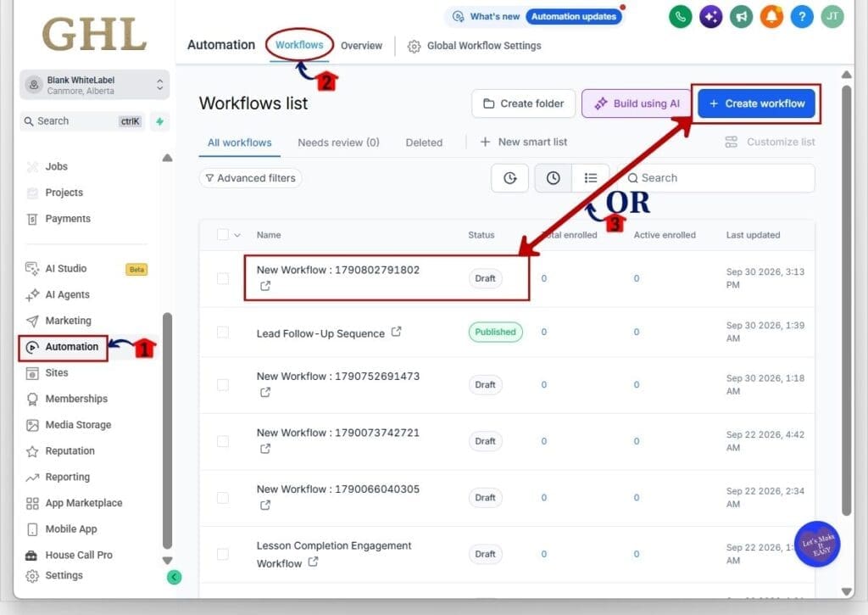This screenshot has width=868, height=615.
Task: Check the box for Workflow 1790073742721
Action: pos(223,441)
